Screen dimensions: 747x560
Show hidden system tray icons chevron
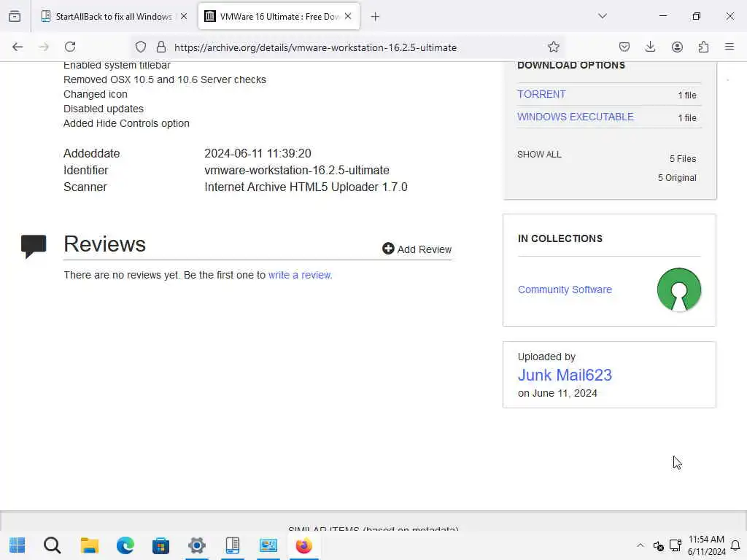tap(640, 545)
